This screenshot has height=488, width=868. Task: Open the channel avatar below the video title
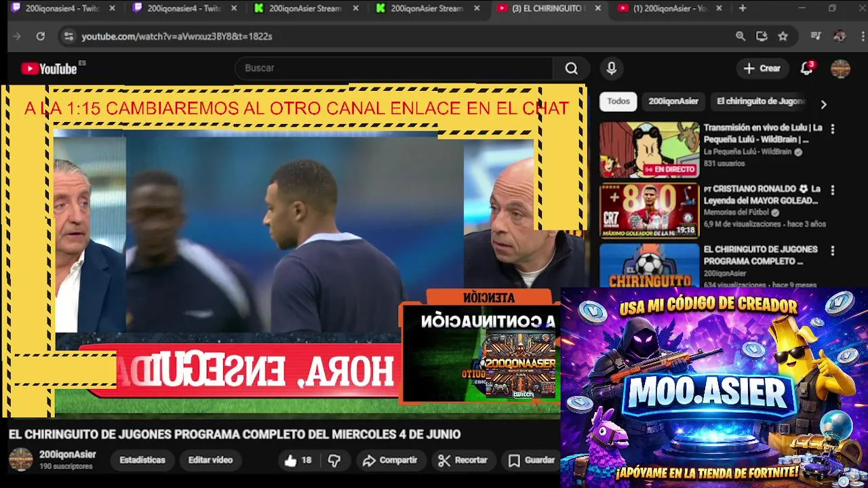coord(20,460)
